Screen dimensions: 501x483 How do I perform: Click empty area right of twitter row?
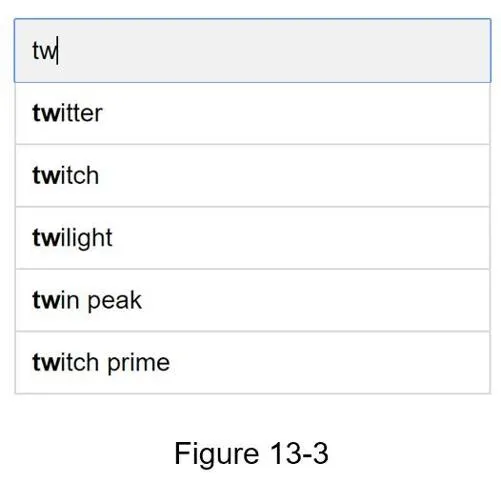[300, 113]
